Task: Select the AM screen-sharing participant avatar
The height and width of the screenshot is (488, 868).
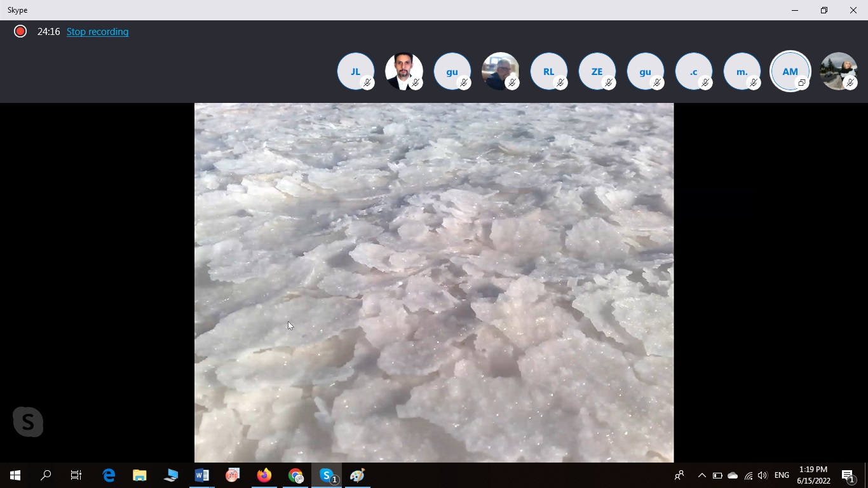Action: pyautogui.click(x=790, y=72)
